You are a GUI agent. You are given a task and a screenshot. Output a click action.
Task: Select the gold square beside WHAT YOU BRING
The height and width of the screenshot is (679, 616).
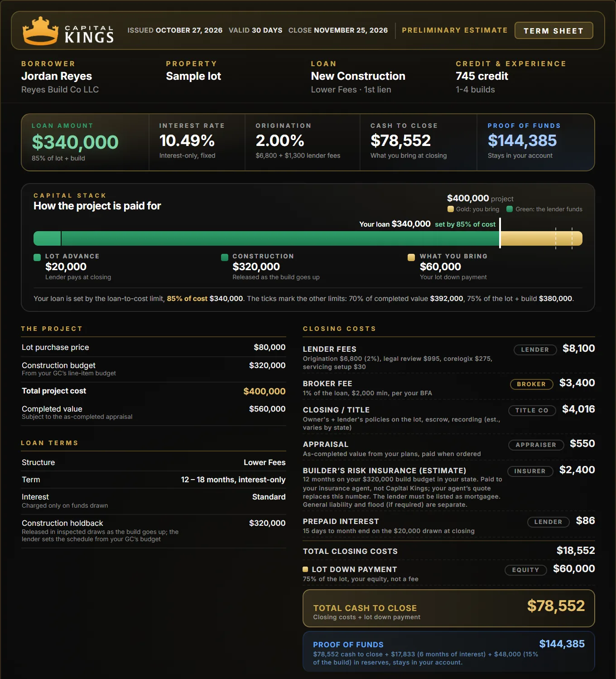coord(411,257)
